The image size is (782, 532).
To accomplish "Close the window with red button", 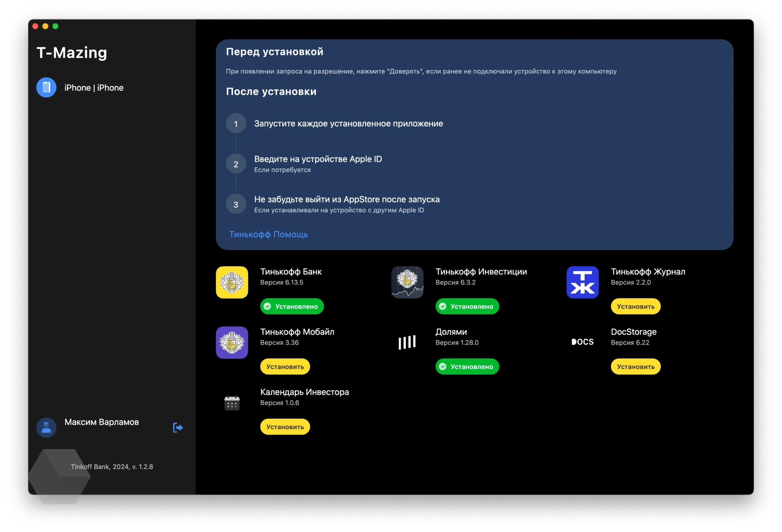I will pyautogui.click(x=35, y=26).
